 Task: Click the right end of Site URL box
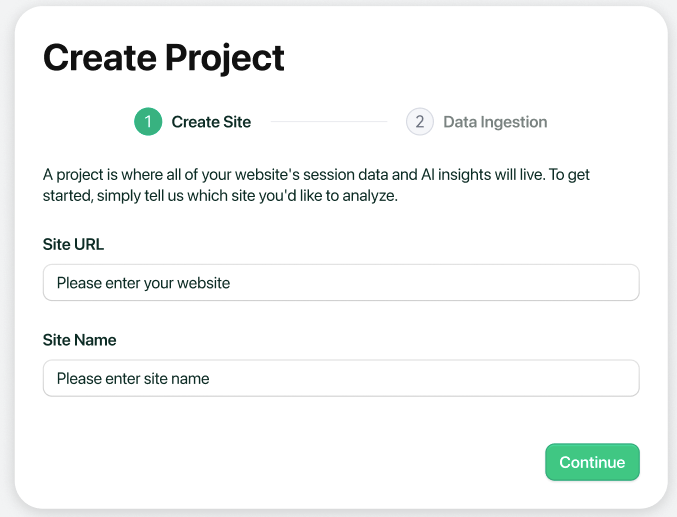click(x=620, y=283)
